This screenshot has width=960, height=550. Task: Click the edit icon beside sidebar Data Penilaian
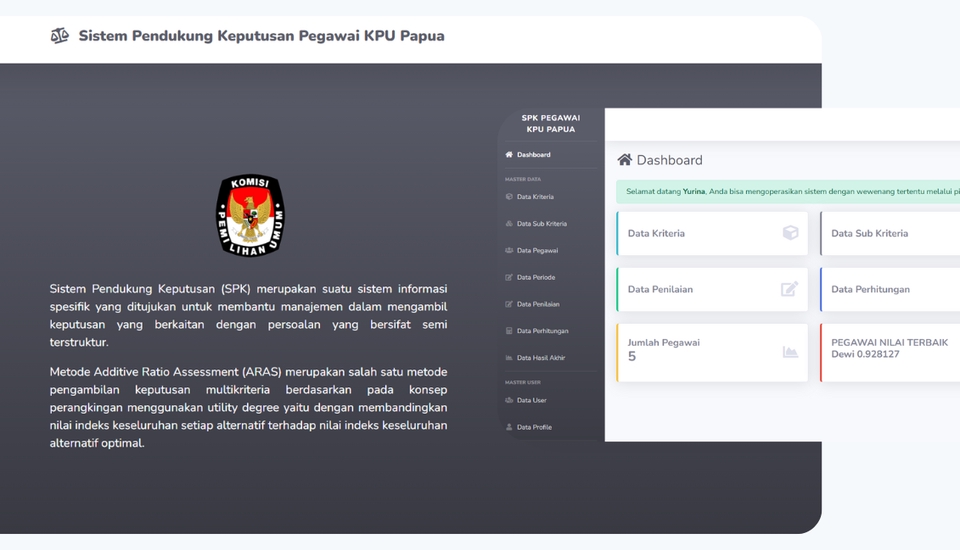[509, 304]
